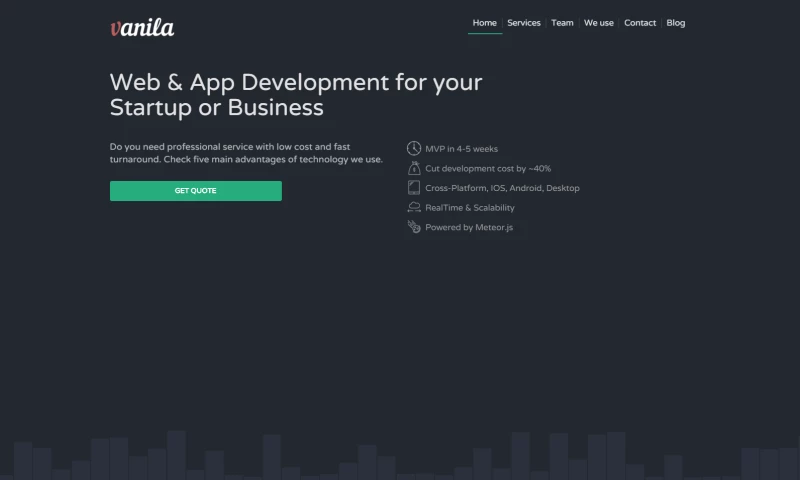800x480 pixels.
Task: Click the cloud RealTime icon
Action: (x=414, y=207)
